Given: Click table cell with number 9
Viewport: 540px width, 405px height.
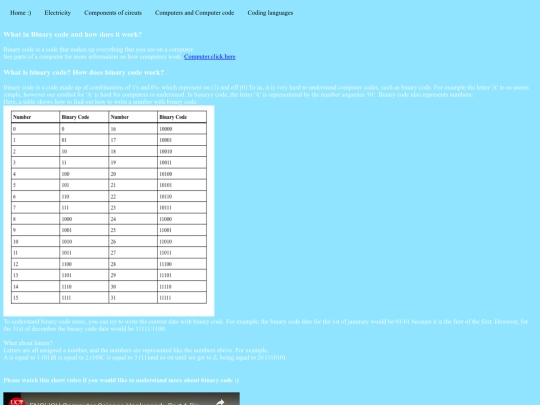Looking at the screenshot, I should point(35,230).
